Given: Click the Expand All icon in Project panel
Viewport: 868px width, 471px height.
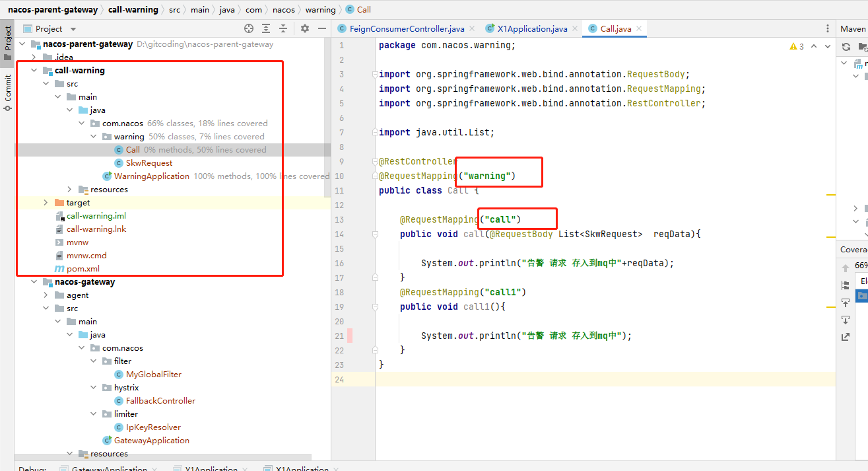Looking at the screenshot, I should (266, 28).
